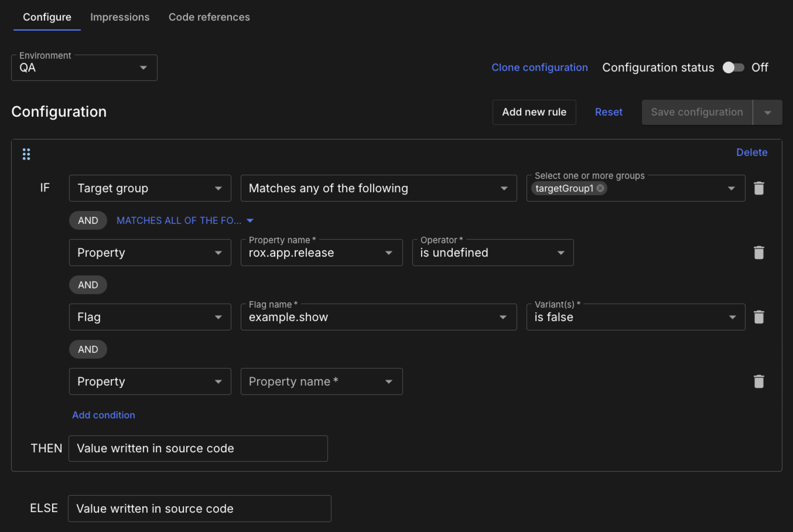The width and height of the screenshot is (793, 532).
Task: Click the rule drag handle dots icon
Action: [26, 154]
